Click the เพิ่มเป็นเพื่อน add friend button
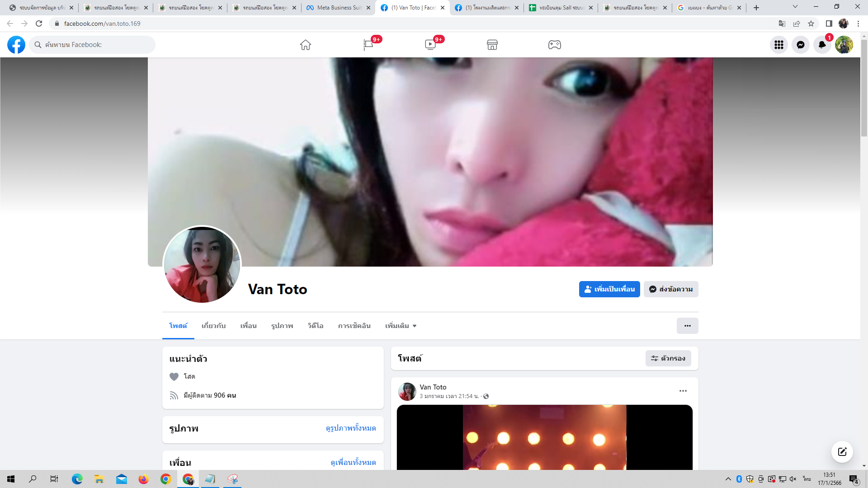The height and width of the screenshot is (488, 868). click(x=609, y=289)
